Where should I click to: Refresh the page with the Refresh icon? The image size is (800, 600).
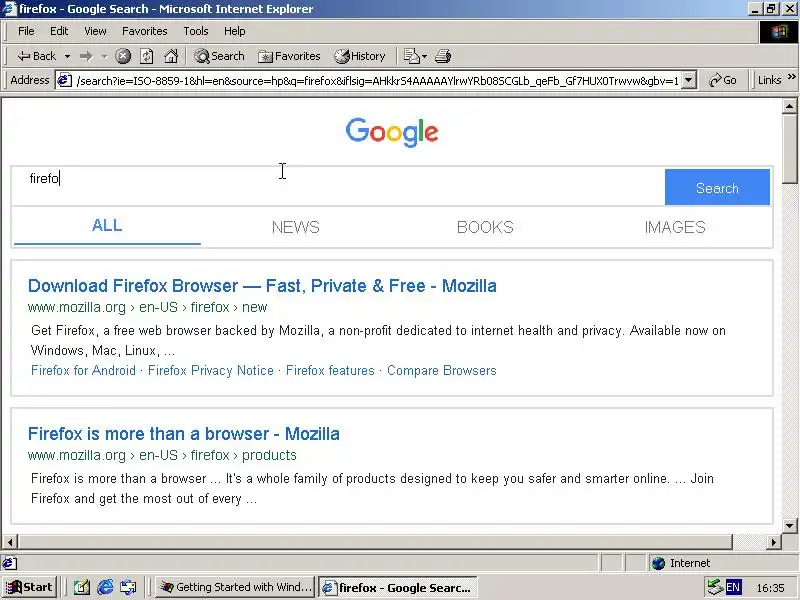click(147, 56)
